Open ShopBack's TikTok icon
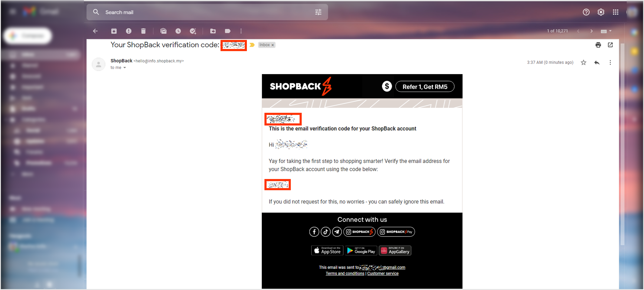Image resolution: width=644 pixels, height=290 pixels. point(326,232)
